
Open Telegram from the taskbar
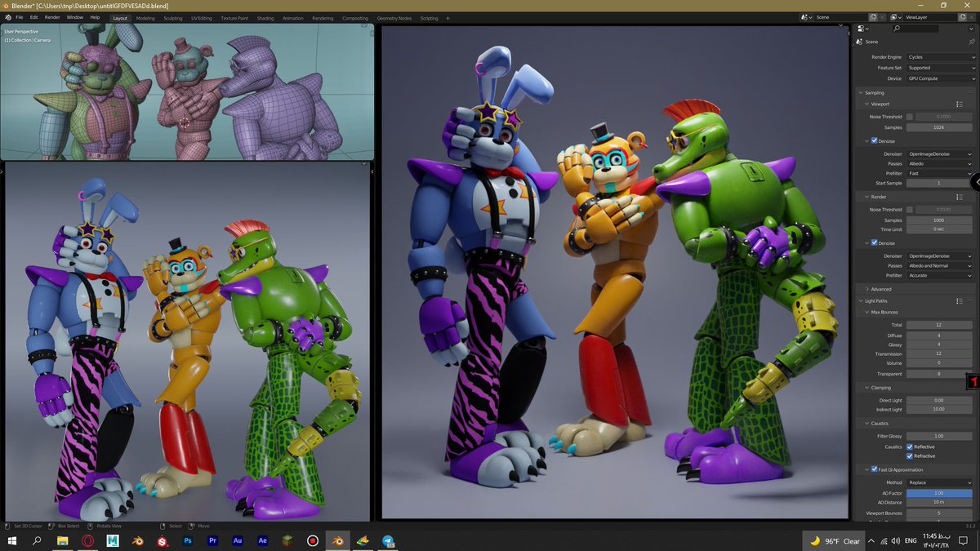(x=388, y=540)
